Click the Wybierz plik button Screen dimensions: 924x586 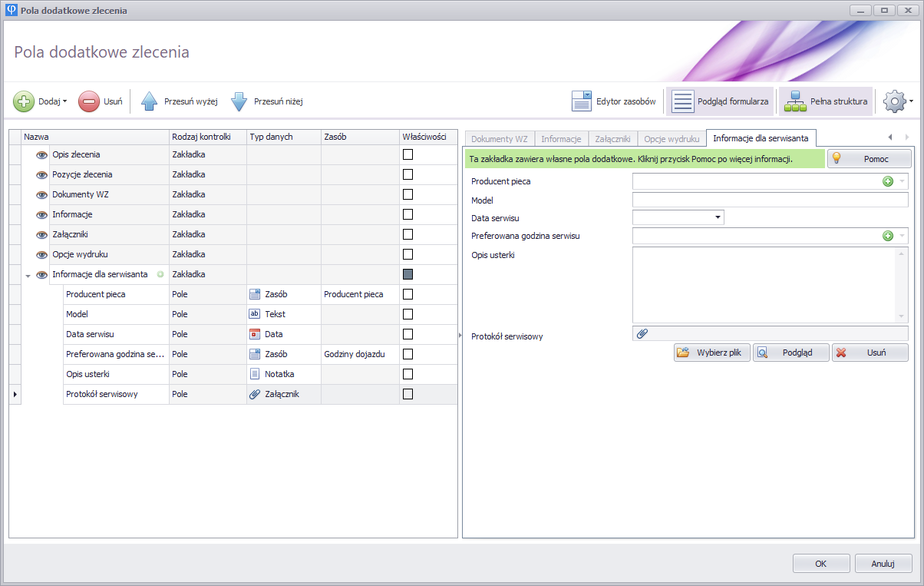[712, 353]
